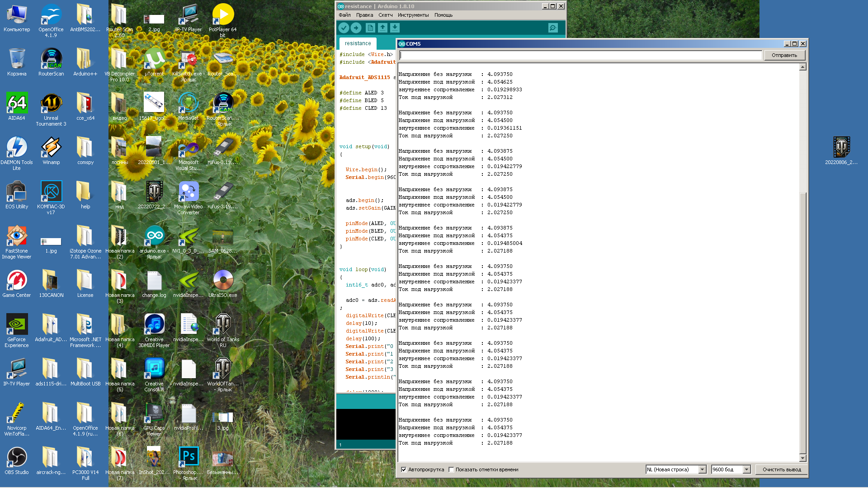The image size is (868, 488).
Task: Click the Save sketch toolbar icon
Action: (395, 28)
